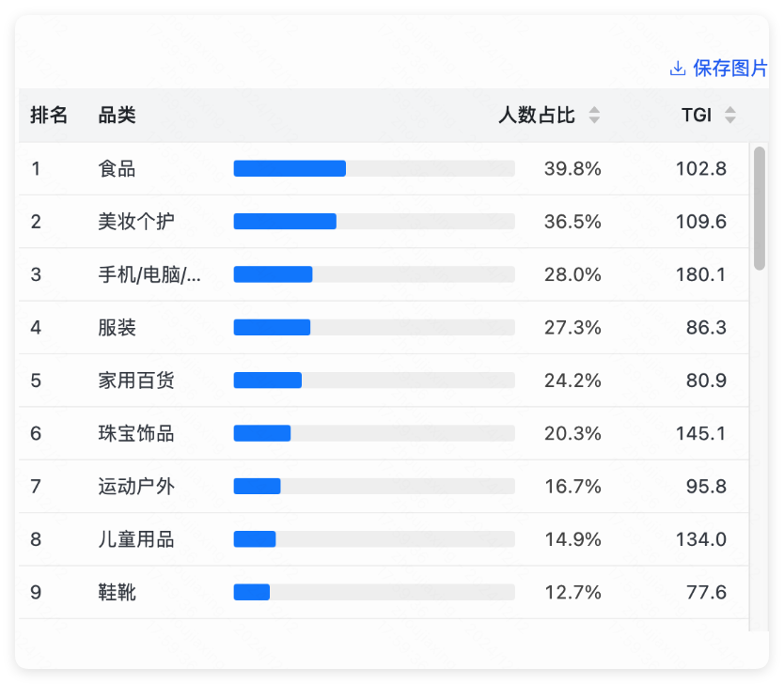Select the 服装 row label
Screen dimensions: 784x684
pos(117,328)
